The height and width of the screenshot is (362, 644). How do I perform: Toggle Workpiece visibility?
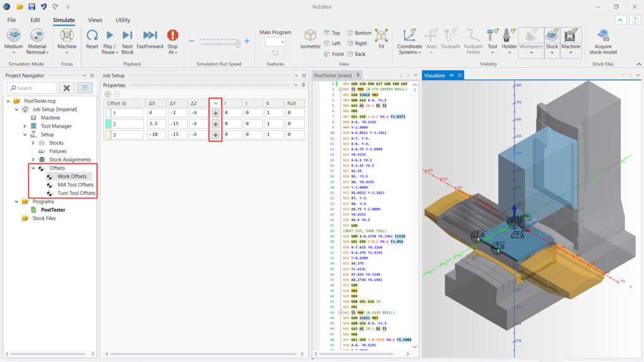531,36
